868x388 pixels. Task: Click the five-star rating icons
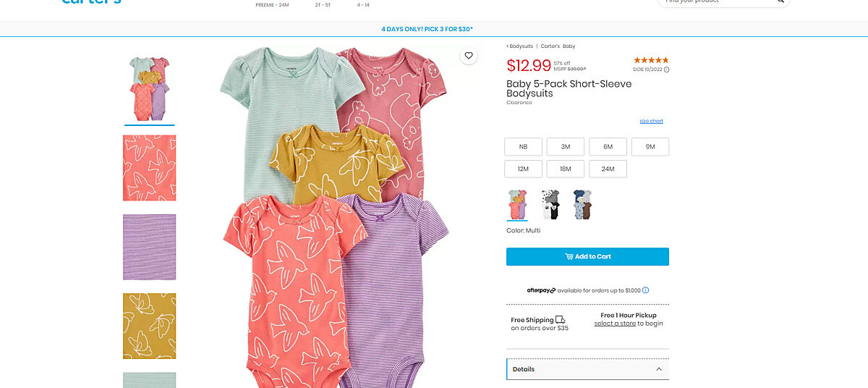(x=651, y=60)
